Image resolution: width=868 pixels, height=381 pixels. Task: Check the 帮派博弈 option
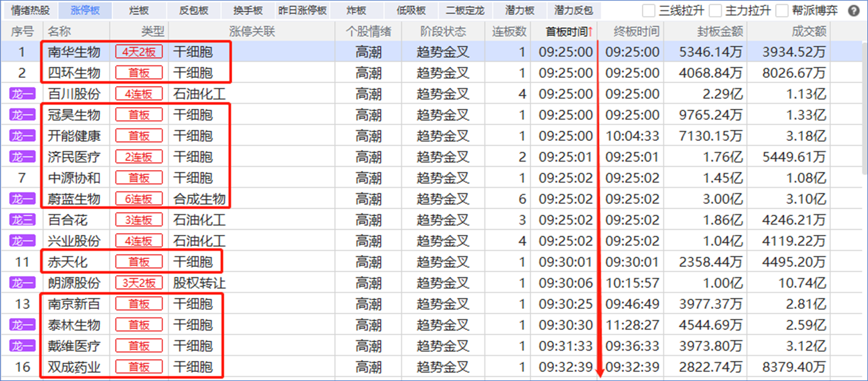(782, 11)
